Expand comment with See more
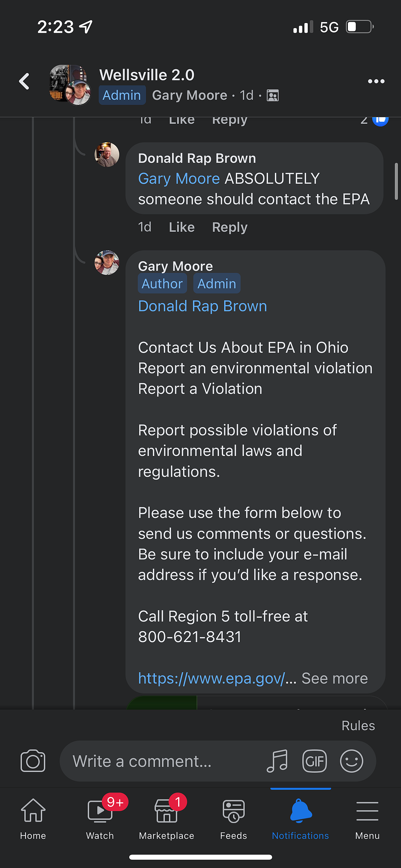Image resolution: width=401 pixels, height=868 pixels. pyautogui.click(x=335, y=678)
